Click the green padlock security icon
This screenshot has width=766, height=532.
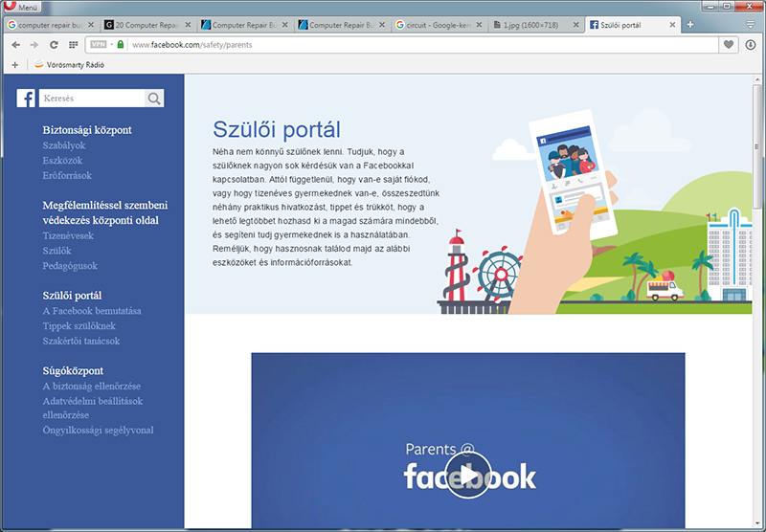point(121,44)
